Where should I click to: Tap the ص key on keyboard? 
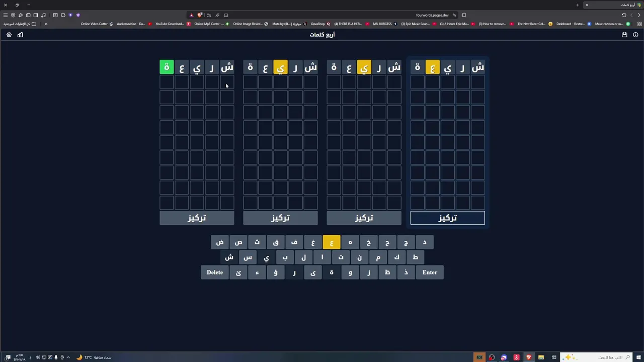238,242
